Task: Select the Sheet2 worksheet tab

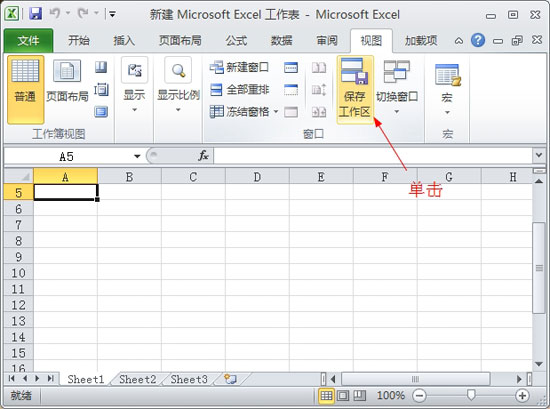Action: [138, 379]
